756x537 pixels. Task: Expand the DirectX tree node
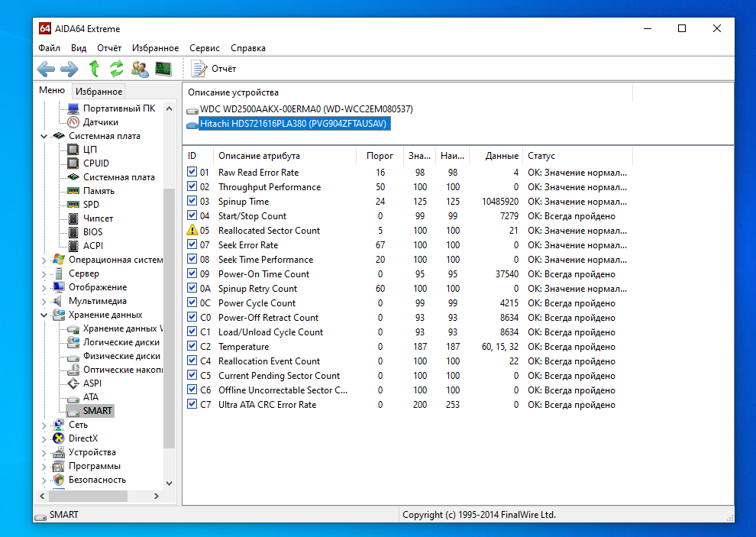(x=44, y=438)
